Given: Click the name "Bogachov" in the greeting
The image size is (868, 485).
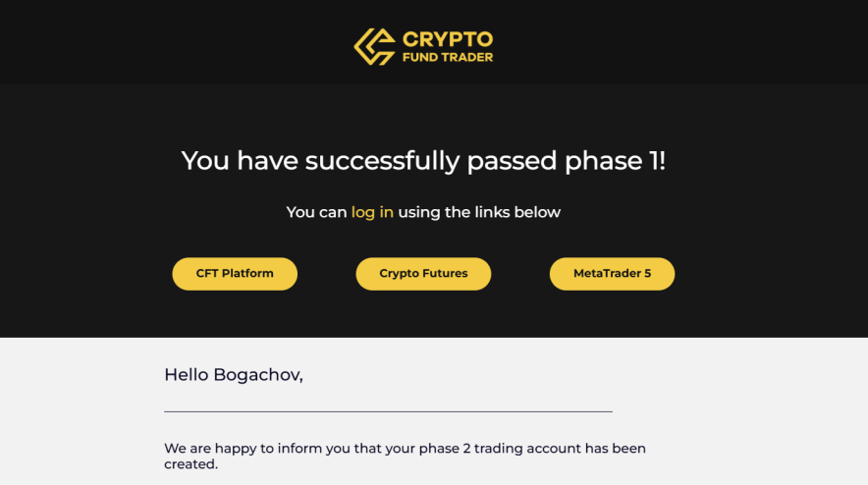Looking at the screenshot, I should pyautogui.click(x=257, y=374).
